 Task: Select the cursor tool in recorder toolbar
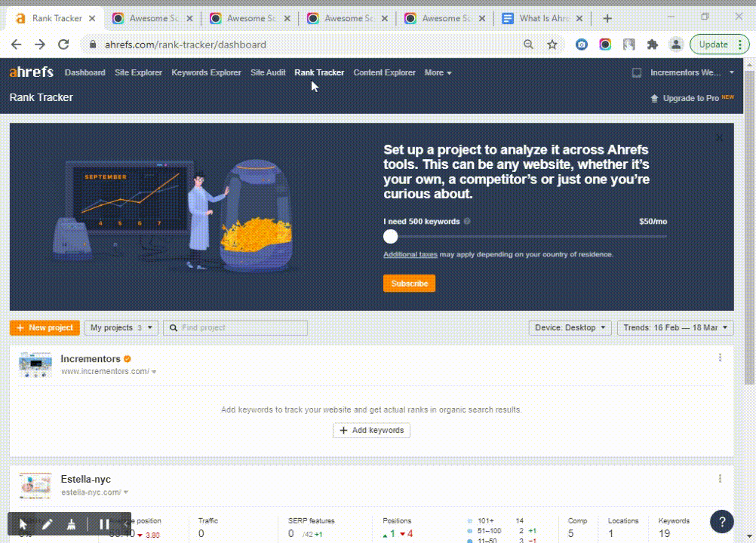pyautogui.click(x=23, y=524)
